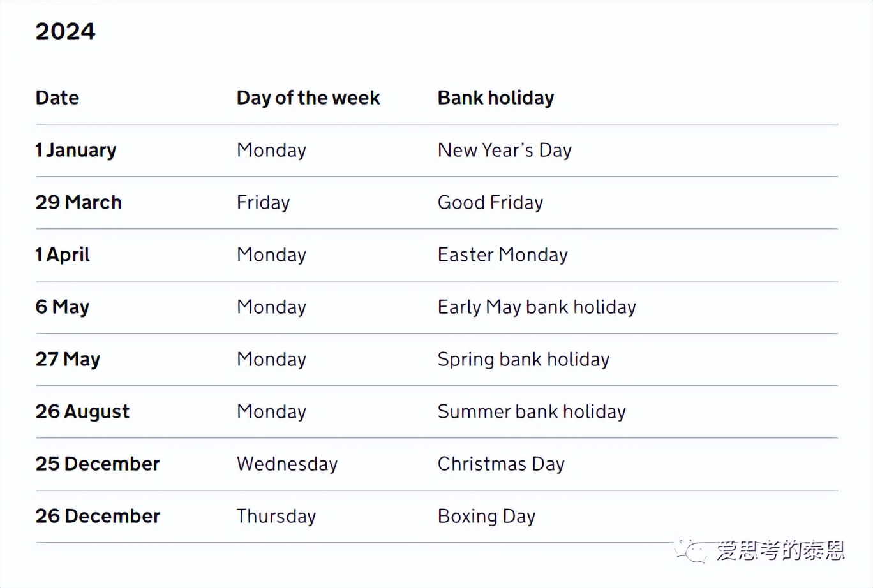Viewport: 873px width, 588px height.
Task: Select the 29 March date cell
Action: [78, 202]
